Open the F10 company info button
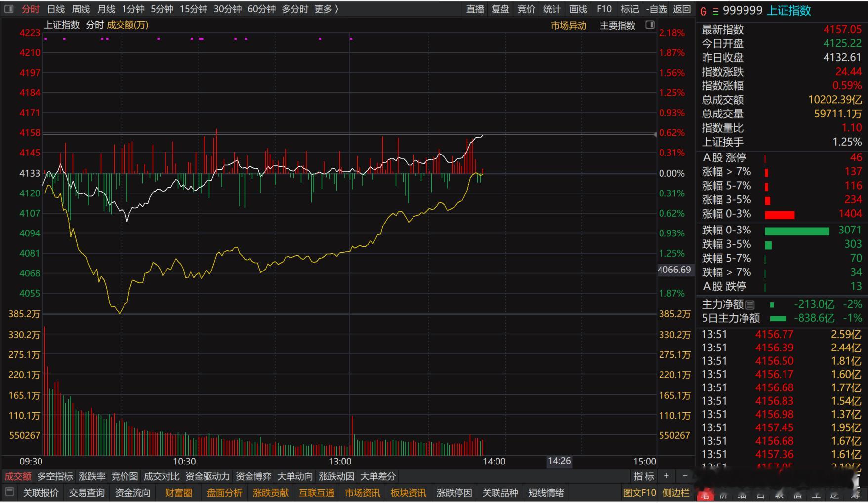The image size is (868, 503). 604,9
